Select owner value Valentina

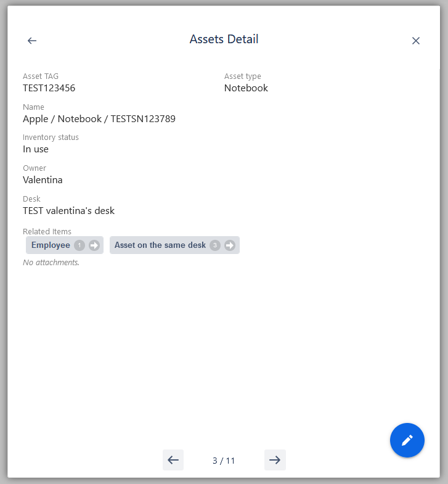tap(43, 180)
